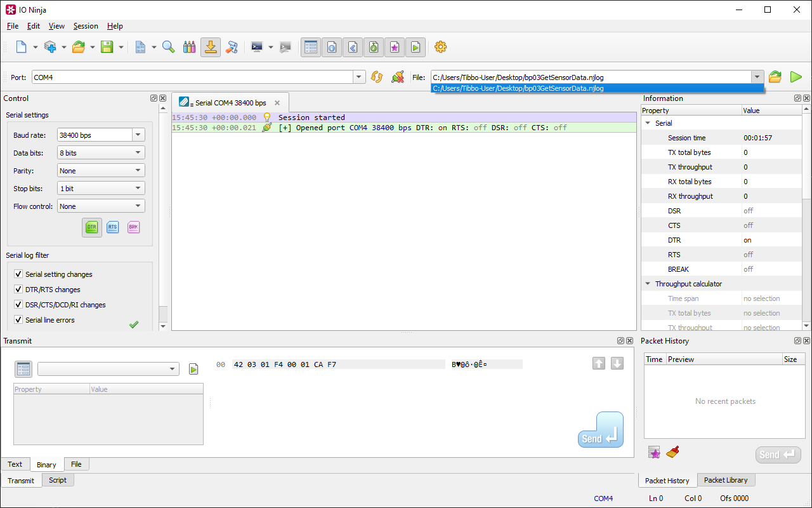
Task: Toggle the Transmit pane arrow icon
Action: click(x=353, y=47)
